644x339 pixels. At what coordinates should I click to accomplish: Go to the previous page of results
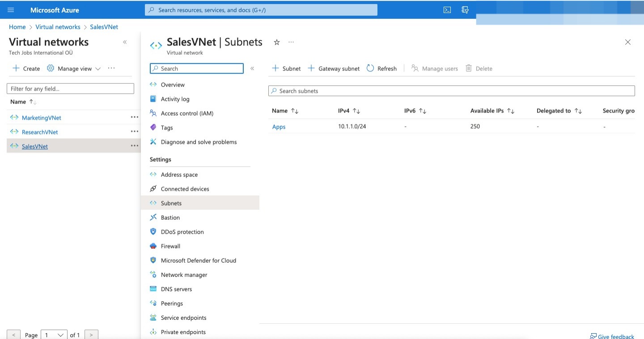[14, 335]
